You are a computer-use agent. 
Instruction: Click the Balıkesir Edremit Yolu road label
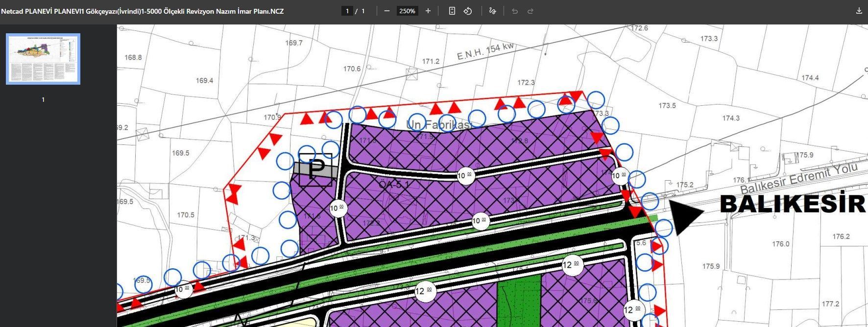coord(798,179)
